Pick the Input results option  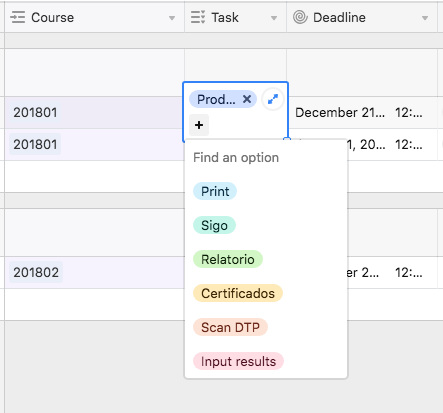tap(238, 361)
